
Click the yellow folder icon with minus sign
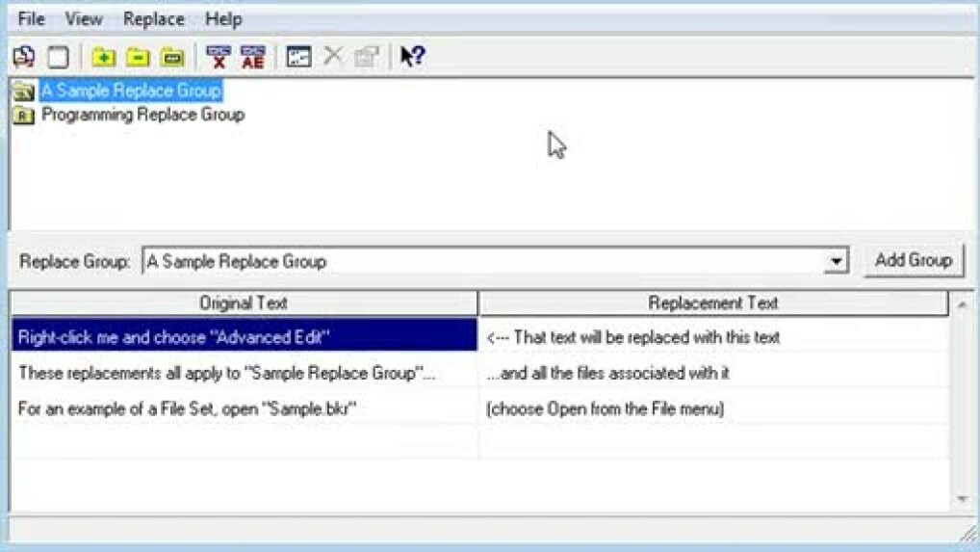click(x=138, y=57)
